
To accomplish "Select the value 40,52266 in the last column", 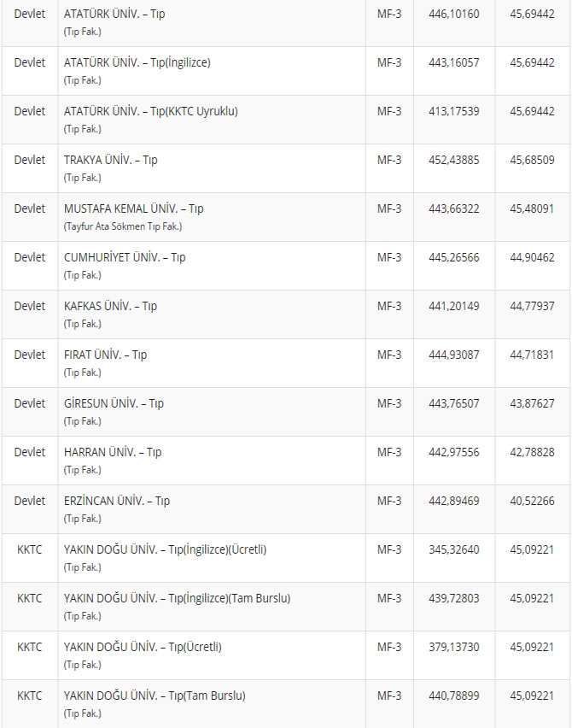I will coord(533,501).
